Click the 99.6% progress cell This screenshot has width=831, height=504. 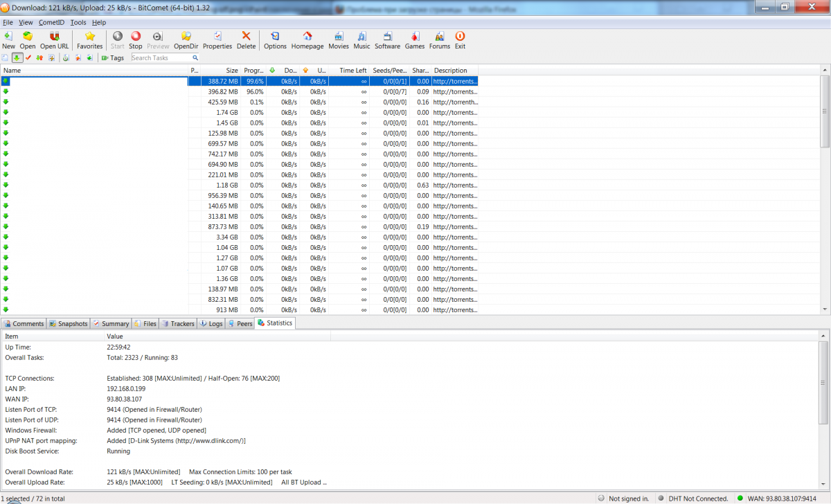pyautogui.click(x=255, y=81)
